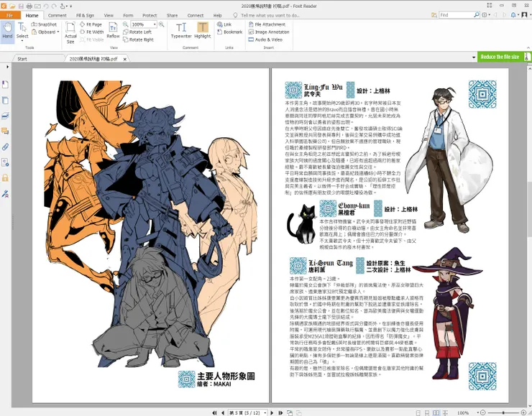Open the Form ribbon tab
The width and height of the screenshot is (532, 416).
pos(128,15)
